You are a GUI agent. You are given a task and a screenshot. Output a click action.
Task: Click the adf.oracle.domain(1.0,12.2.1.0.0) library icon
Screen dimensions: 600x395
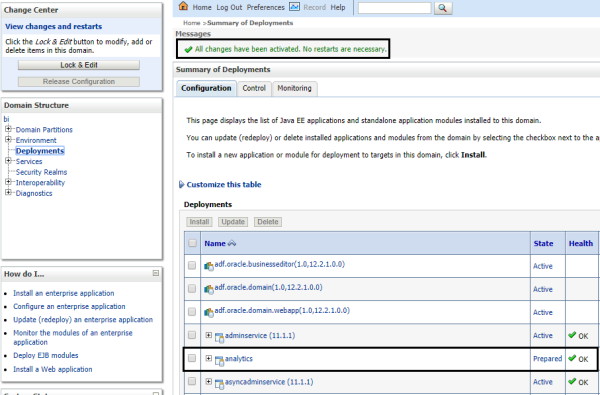209,289
